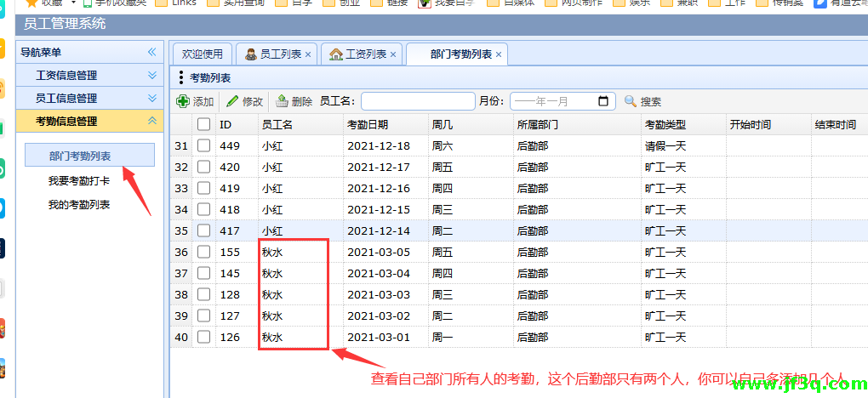Collapse the 导航菜单 navigation panel
The image size is (868, 398).
click(152, 52)
